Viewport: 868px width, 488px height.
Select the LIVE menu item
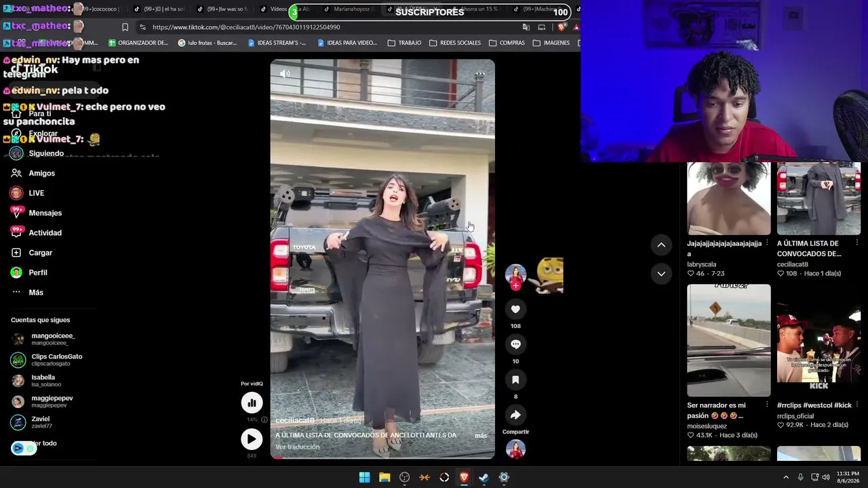(x=37, y=193)
